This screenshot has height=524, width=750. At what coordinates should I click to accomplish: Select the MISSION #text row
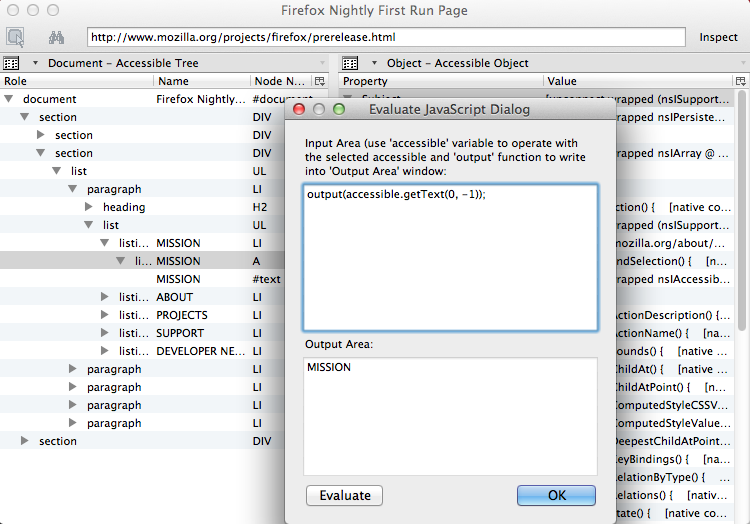click(142, 279)
